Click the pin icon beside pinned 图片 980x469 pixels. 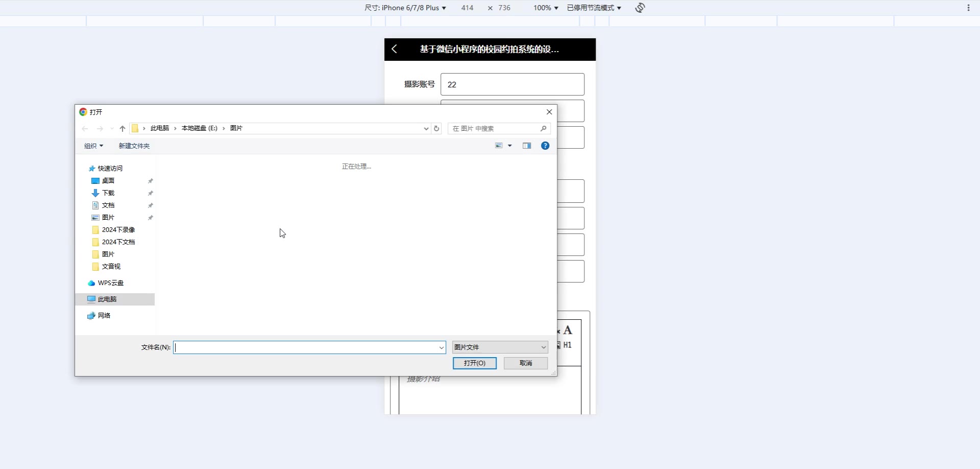click(x=151, y=218)
